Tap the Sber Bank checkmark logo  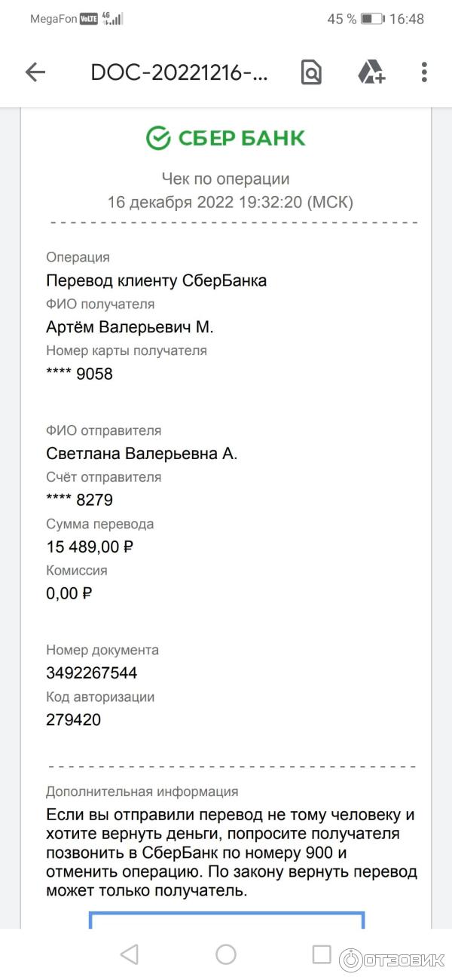click(158, 139)
